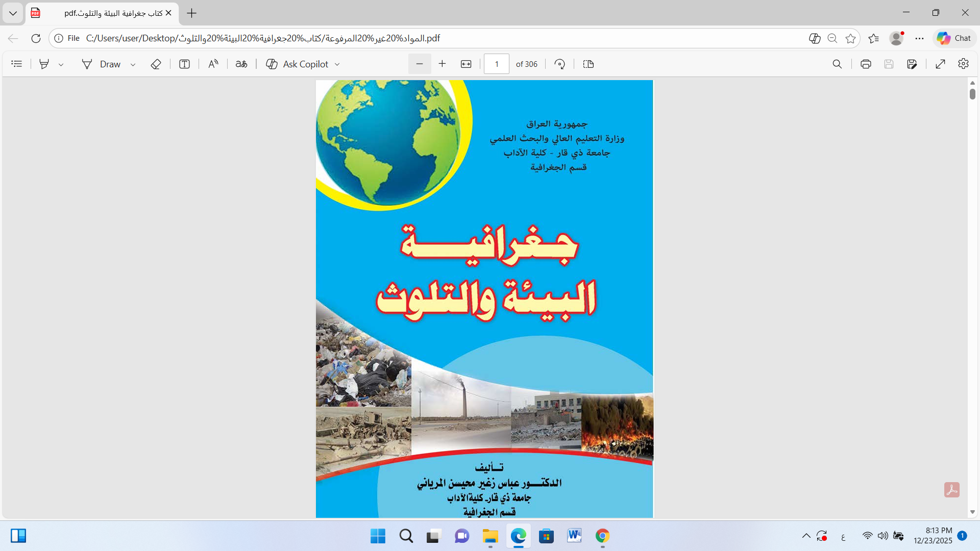This screenshot has height=551, width=980.
Task: Open the Wi-Fi network icon
Action: [868, 536]
